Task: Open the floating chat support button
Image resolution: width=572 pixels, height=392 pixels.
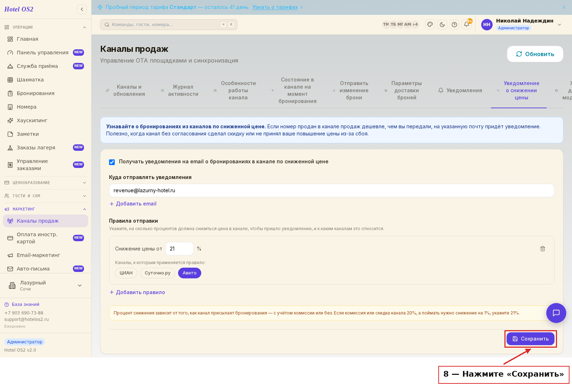Action: click(556, 313)
